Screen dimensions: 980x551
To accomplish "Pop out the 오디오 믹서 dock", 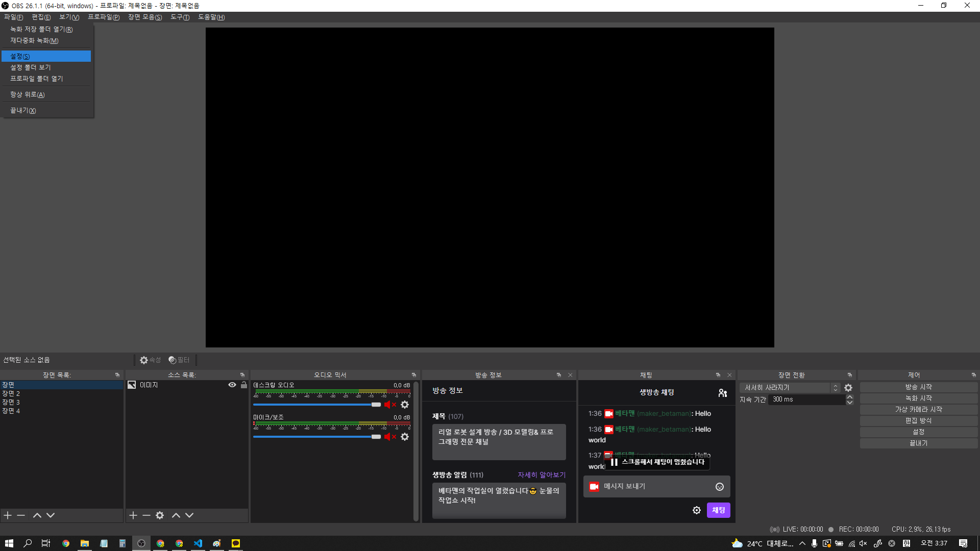I will (x=414, y=375).
